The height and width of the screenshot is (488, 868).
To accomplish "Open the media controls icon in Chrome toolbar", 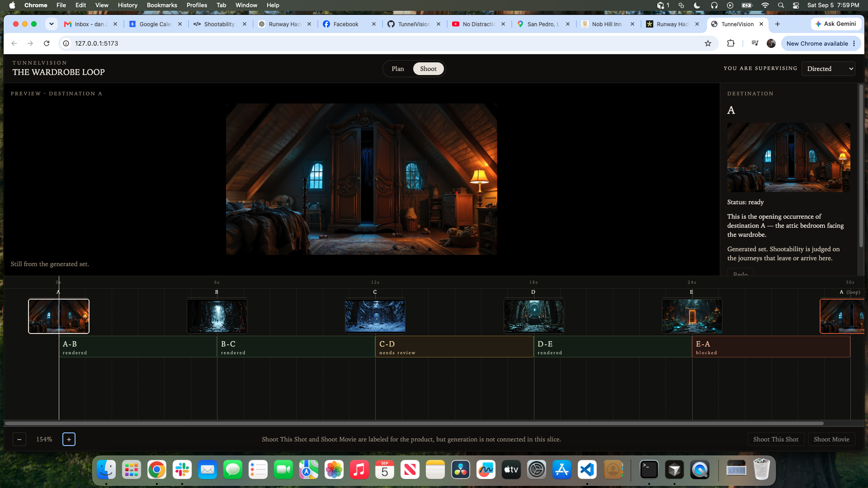I will click(x=755, y=43).
